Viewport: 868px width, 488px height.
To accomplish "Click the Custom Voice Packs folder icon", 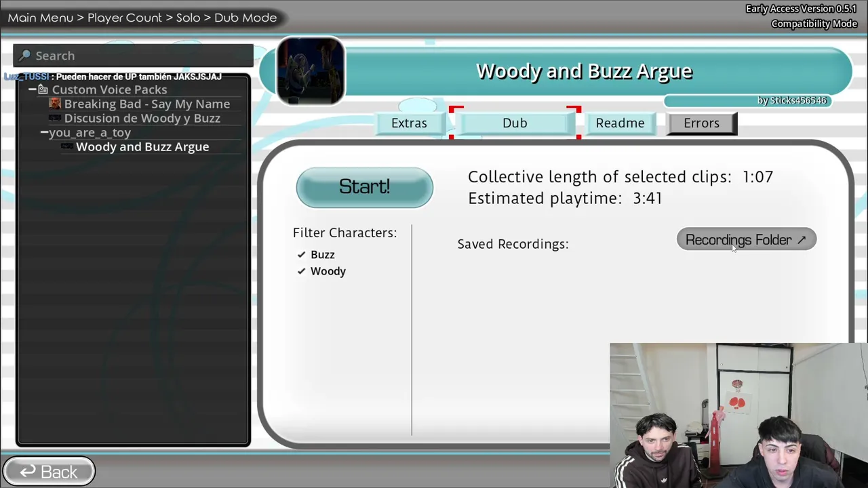I will pos(43,89).
